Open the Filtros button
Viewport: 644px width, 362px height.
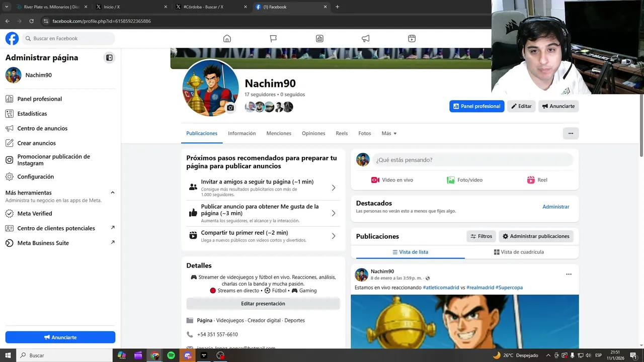tap(481, 236)
